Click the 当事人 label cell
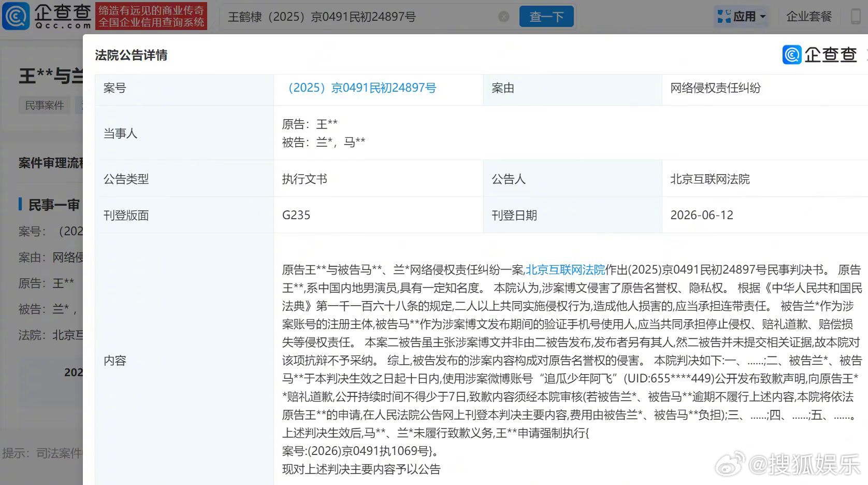 tap(184, 133)
